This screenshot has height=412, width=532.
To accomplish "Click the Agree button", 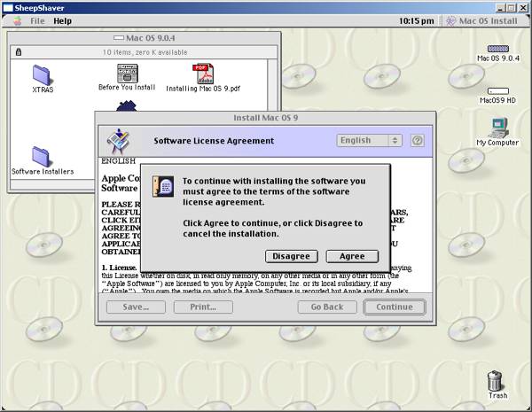I will point(352,256).
